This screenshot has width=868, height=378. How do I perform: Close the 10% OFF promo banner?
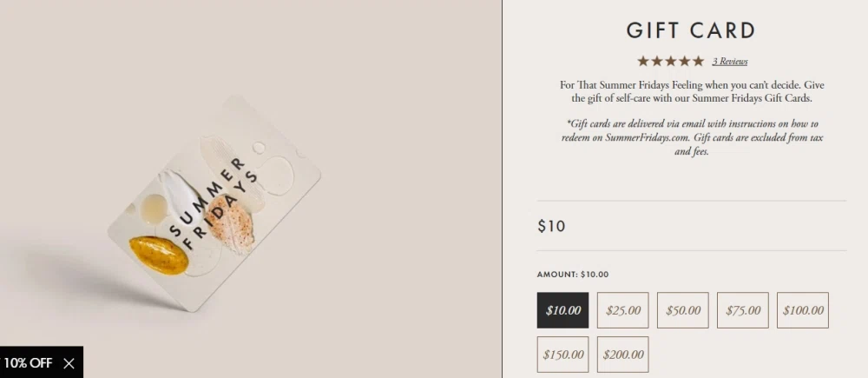(69, 363)
